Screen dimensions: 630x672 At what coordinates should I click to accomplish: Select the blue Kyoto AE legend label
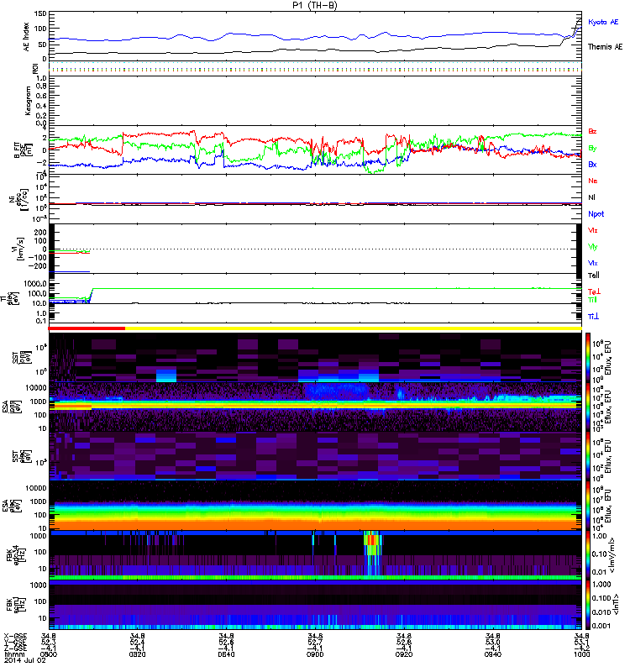click(603, 22)
